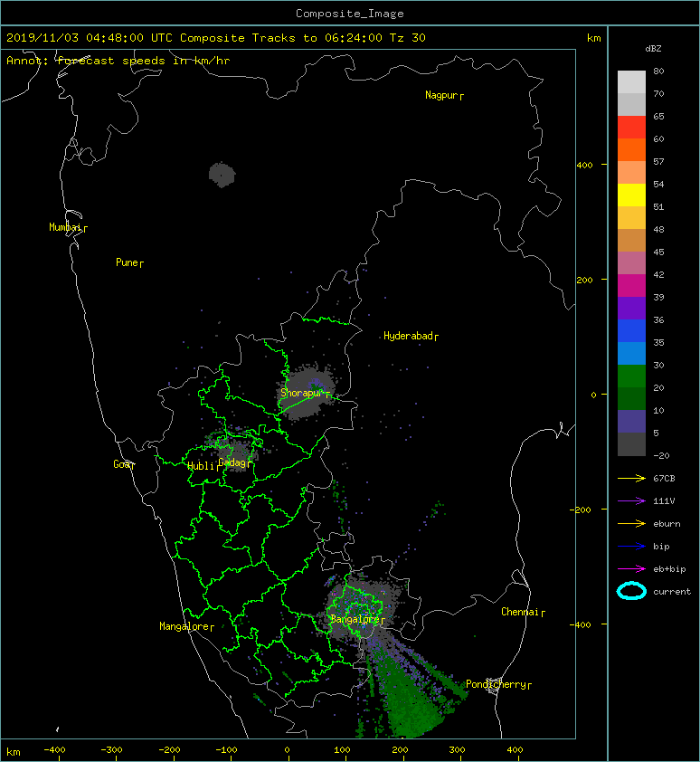The image size is (700, 762).
Task: Click the Nagpur city label
Action: click(441, 95)
